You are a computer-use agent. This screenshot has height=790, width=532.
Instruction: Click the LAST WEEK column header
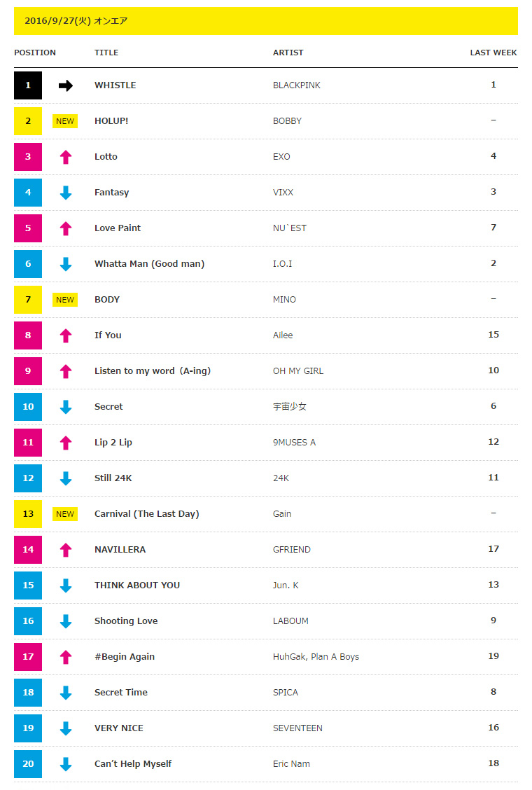click(x=493, y=53)
